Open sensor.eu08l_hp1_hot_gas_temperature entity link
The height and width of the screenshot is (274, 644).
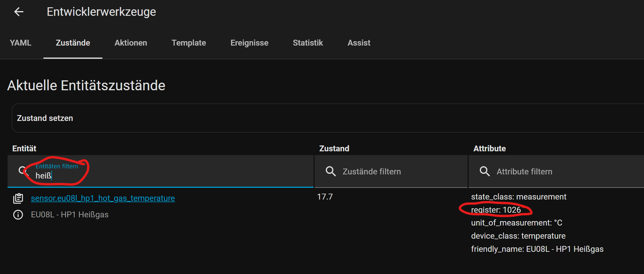(103, 198)
